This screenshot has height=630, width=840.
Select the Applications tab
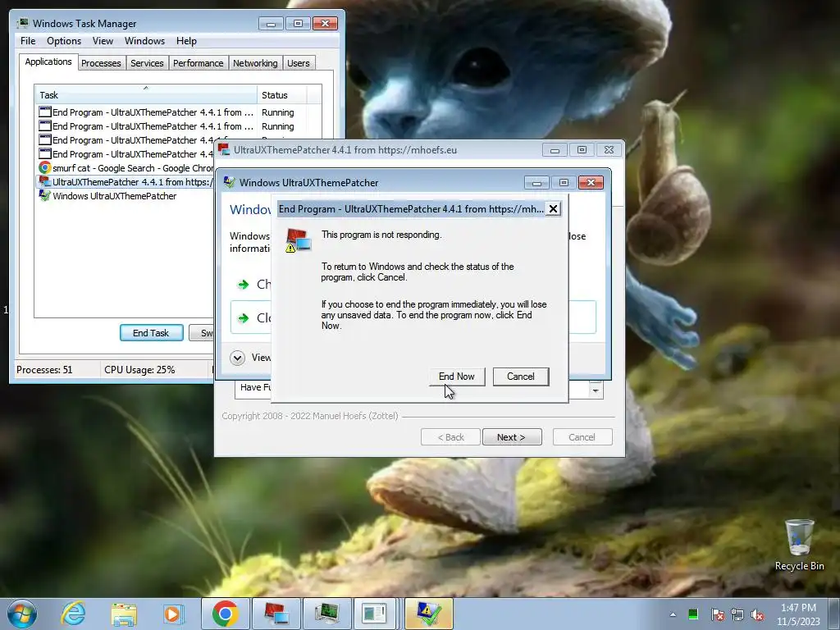pyautogui.click(x=48, y=62)
